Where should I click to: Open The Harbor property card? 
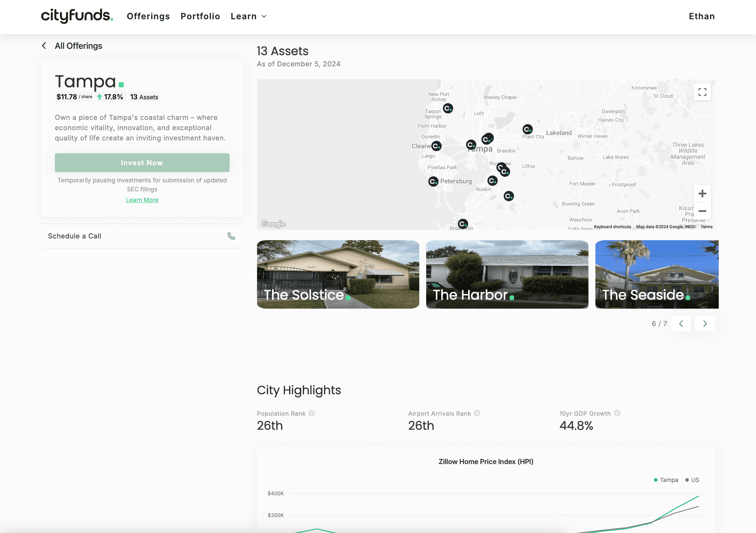coord(507,274)
